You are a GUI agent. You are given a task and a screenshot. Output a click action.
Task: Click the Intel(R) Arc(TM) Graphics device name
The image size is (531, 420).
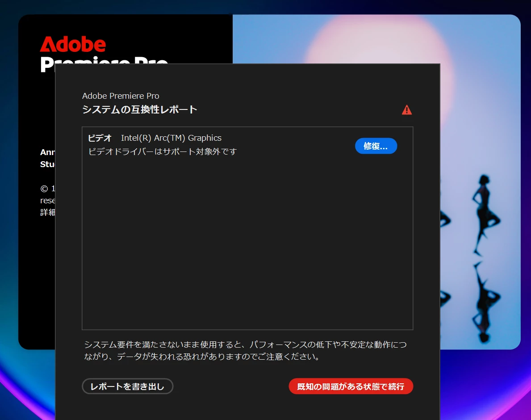click(x=171, y=138)
